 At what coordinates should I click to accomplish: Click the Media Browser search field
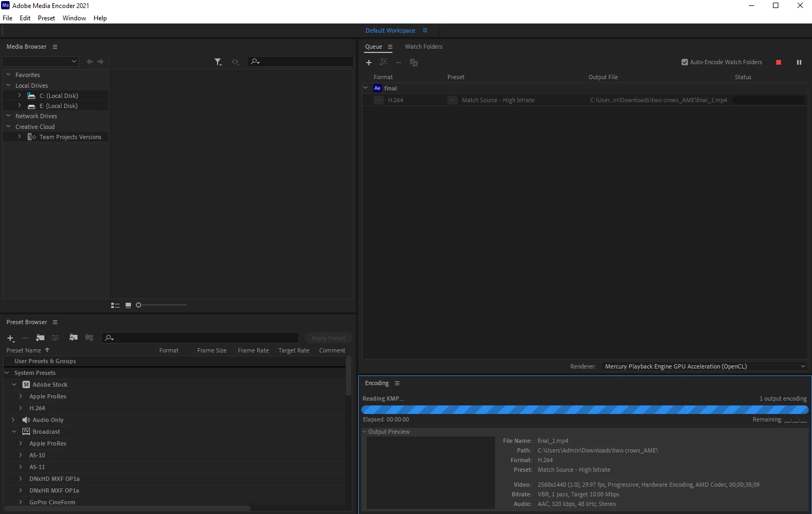pos(300,62)
